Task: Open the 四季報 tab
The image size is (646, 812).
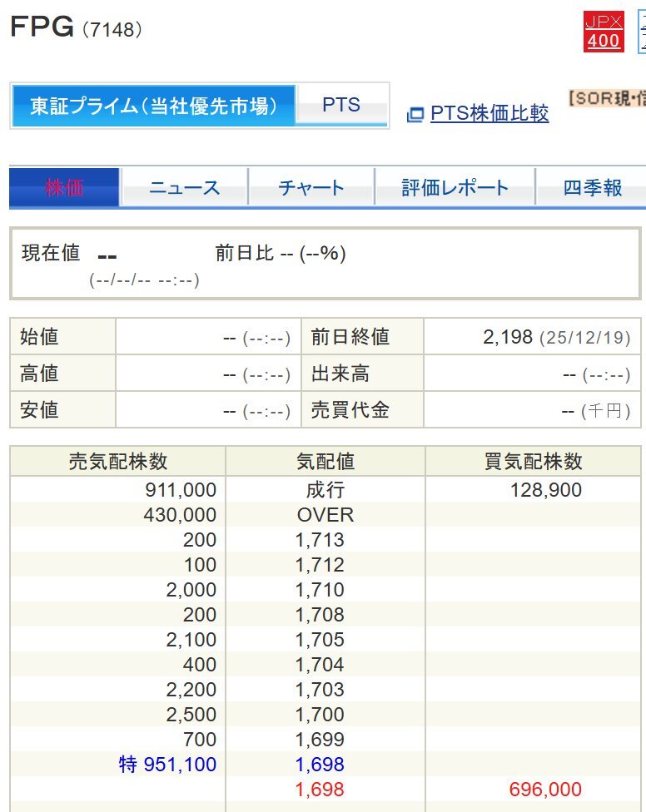Action: tap(592, 187)
